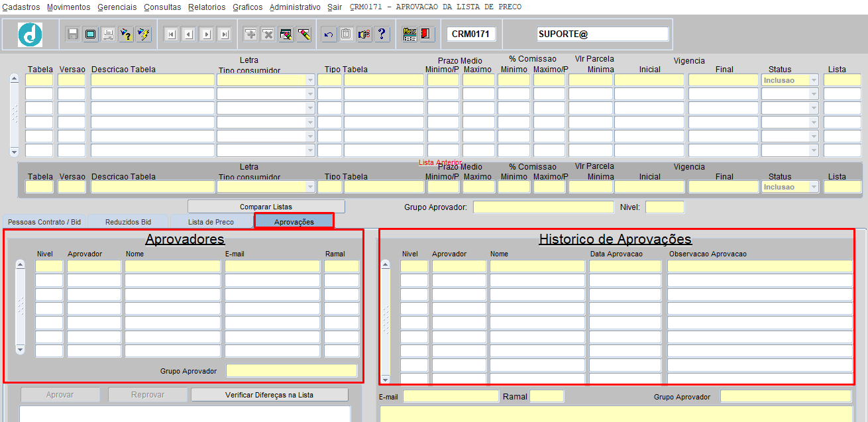Click the Aprovar button
Screen dimensions: 868x422
point(60,395)
